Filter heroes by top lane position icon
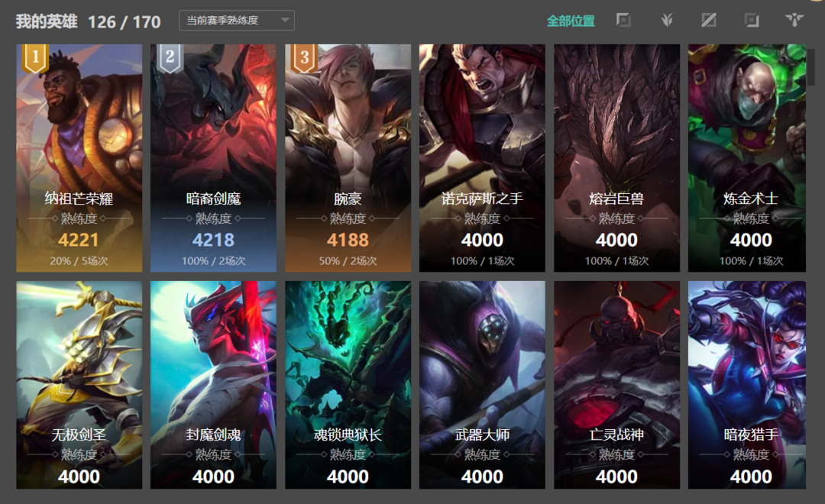The image size is (825, 504). point(623,21)
